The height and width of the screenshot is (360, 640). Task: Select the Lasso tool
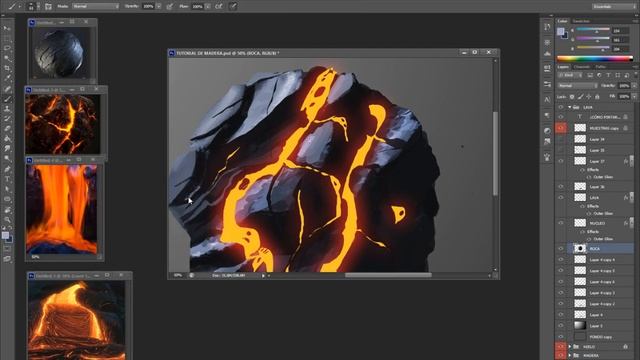click(x=7, y=48)
